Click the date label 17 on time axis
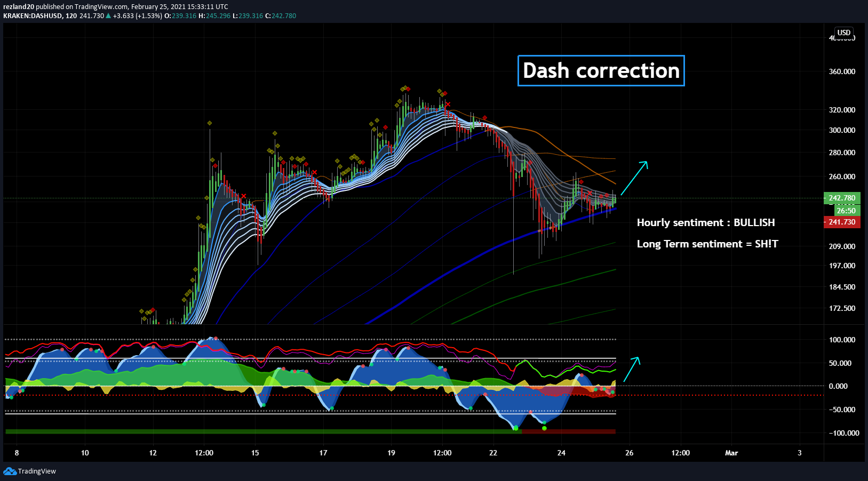Viewport: 868px width, 481px height. [323, 453]
